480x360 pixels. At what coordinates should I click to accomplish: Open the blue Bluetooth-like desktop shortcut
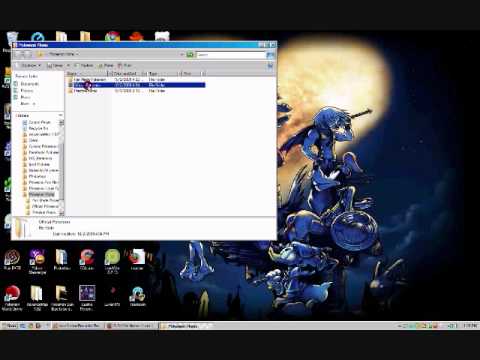[137, 296]
